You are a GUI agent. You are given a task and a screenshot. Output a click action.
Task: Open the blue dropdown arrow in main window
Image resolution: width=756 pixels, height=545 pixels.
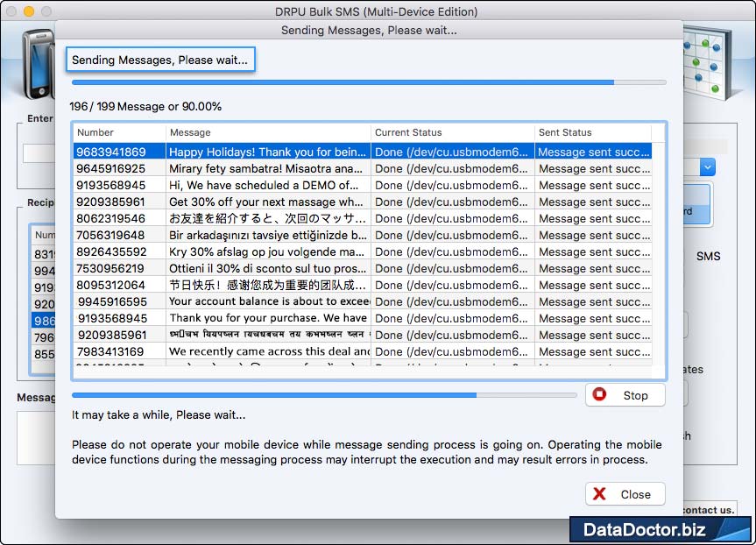click(x=707, y=167)
